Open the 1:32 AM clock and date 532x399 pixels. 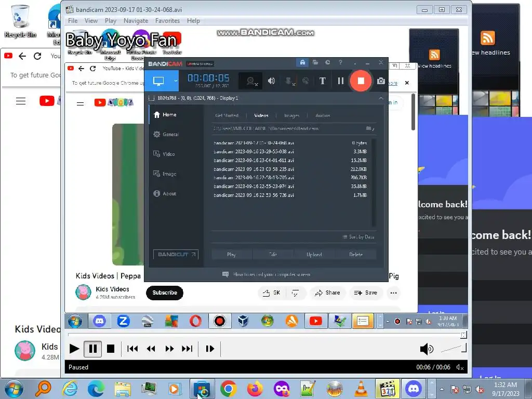(506, 389)
